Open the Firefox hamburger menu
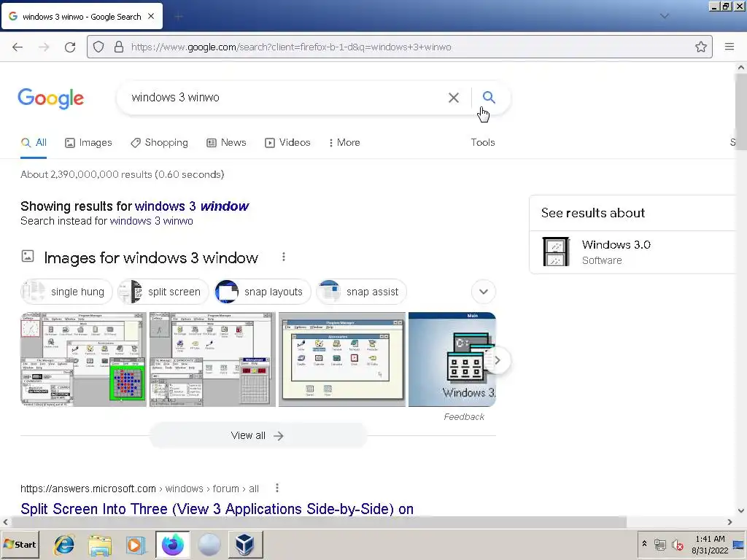Screen dimensions: 747x560 pyautogui.click(x=729, y=47)
